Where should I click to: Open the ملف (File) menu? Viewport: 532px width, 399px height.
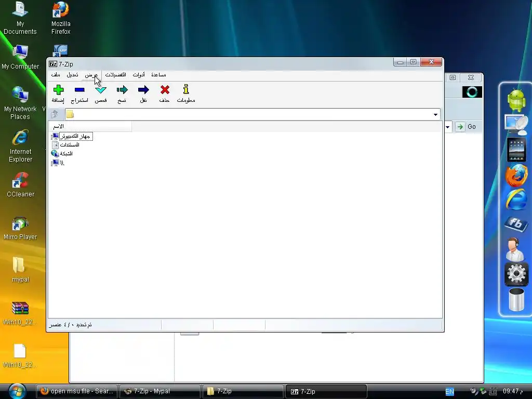coord(56,75)
